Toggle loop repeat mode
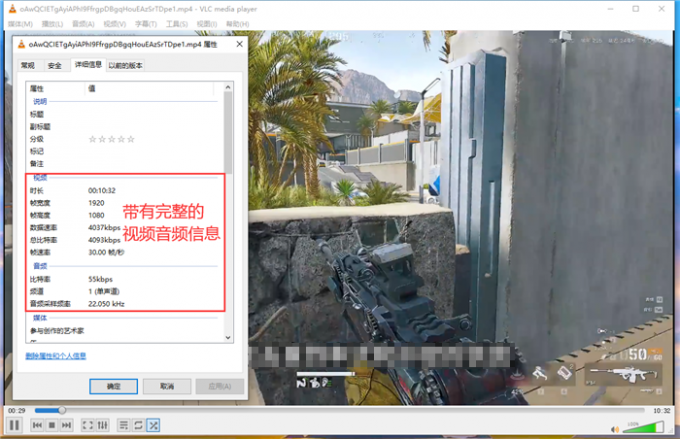Screen dimensions: 680x439 point(138,425)
